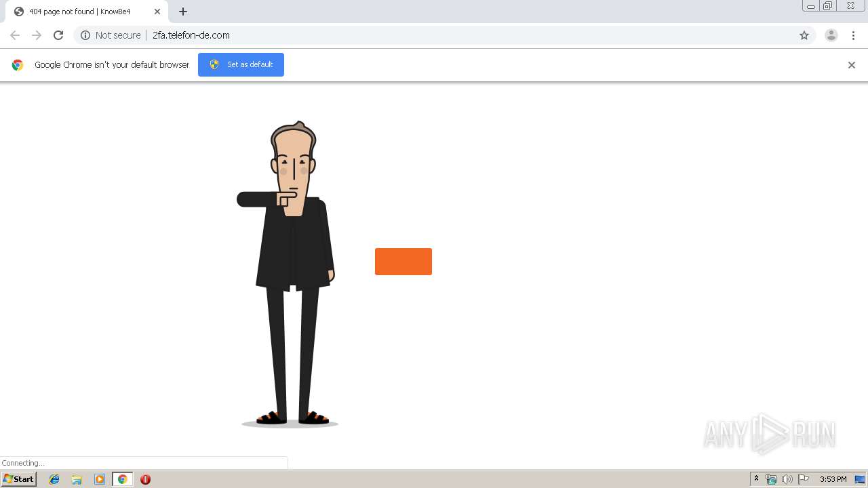Image resolution: width=868 pixels, height=488 pixels.
Task: Open Windows Explorer folder icon in taskbar
Action: tap(77, 479)
